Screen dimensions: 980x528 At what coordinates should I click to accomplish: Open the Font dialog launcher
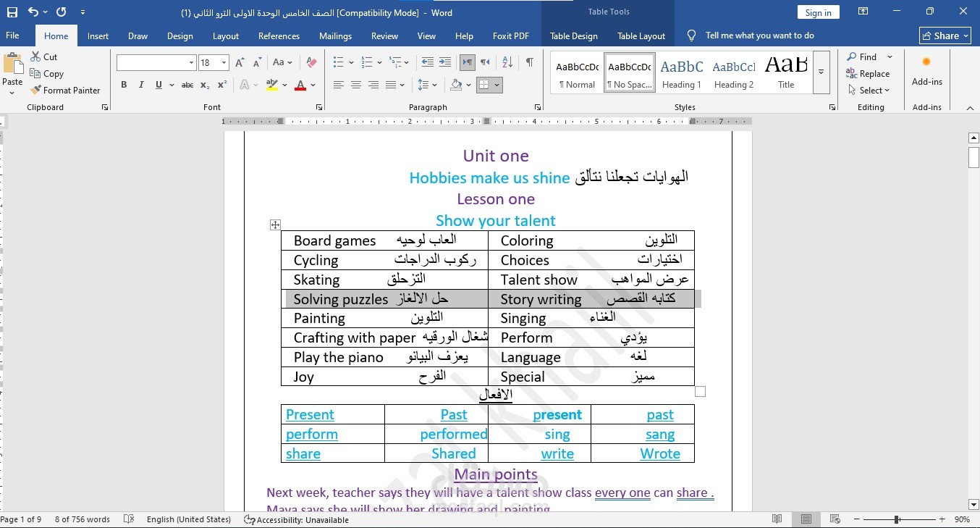point(319,107)
